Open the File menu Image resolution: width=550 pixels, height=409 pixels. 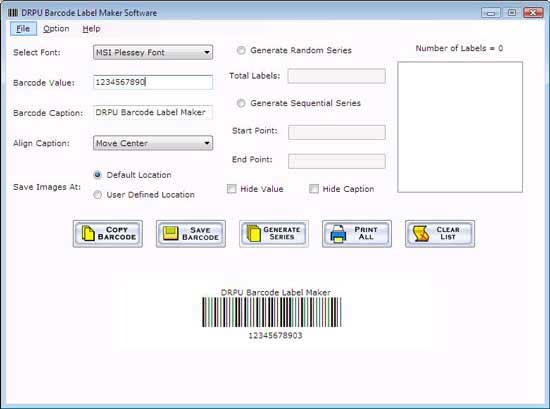click(23, 29)
